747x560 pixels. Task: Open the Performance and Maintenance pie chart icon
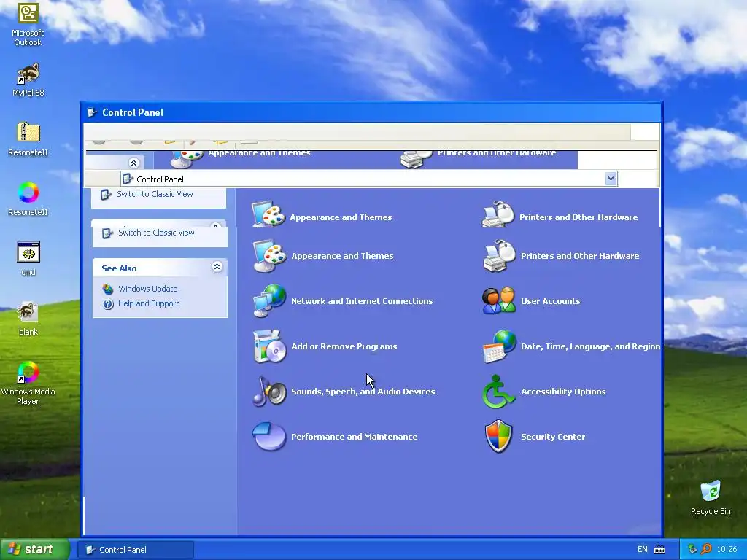tap(270, 437)
